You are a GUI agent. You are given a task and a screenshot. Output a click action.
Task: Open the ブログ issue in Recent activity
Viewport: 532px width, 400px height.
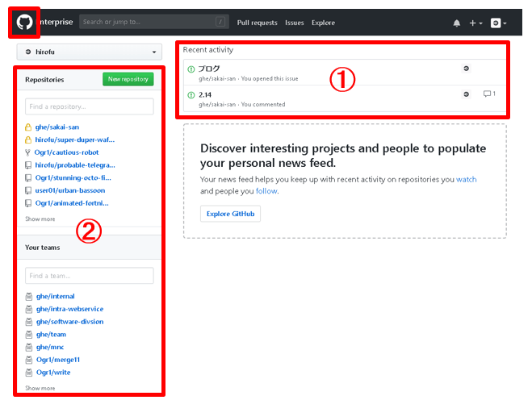(x=209, y=69)
